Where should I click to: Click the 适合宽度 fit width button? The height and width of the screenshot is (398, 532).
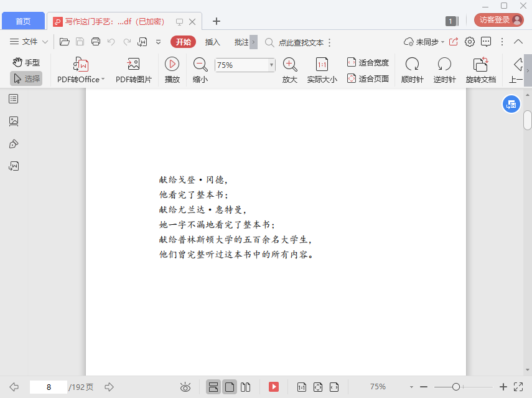(x=368, y=62)
